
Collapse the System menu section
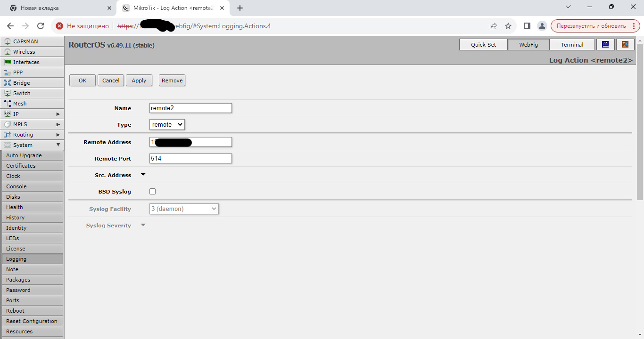[x=58, y=145]
